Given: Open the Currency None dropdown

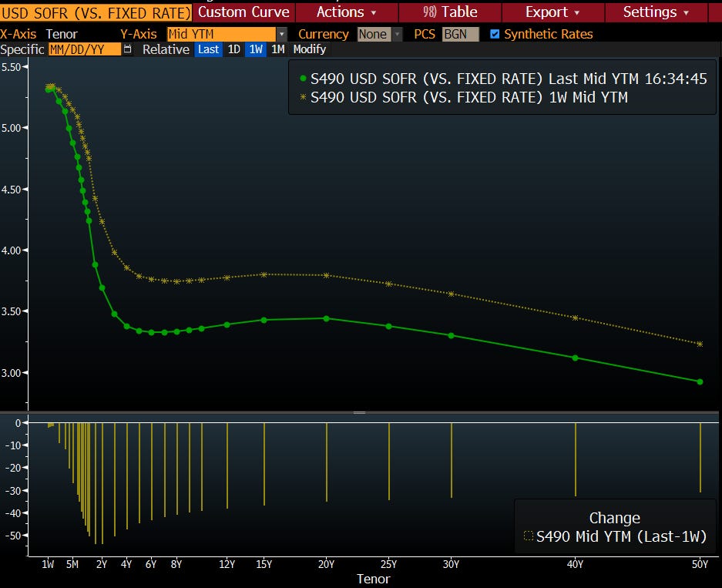Looking at the screenshot, I should point(380,34).
